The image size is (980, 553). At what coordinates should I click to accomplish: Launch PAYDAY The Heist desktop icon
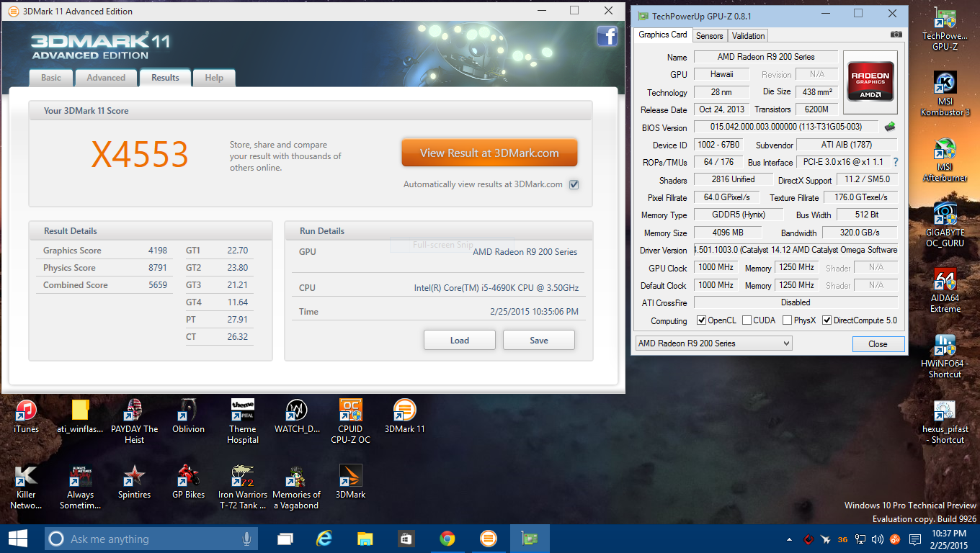(x=134, y=421)
